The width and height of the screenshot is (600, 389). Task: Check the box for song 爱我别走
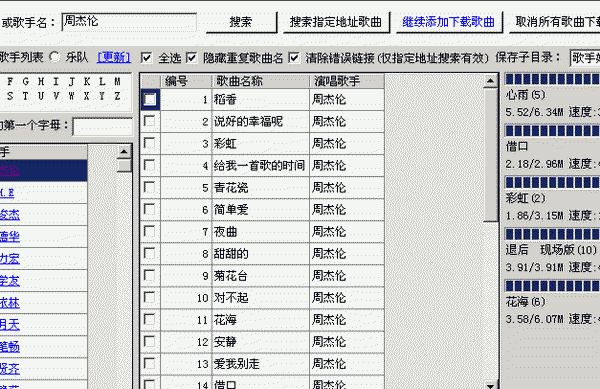click(x=150, y=363)
